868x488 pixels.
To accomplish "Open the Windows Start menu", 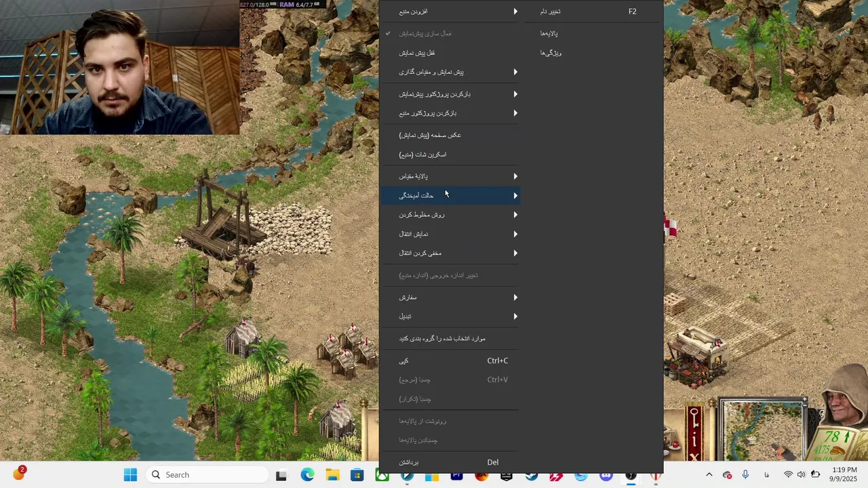I will tap(130, 475).
